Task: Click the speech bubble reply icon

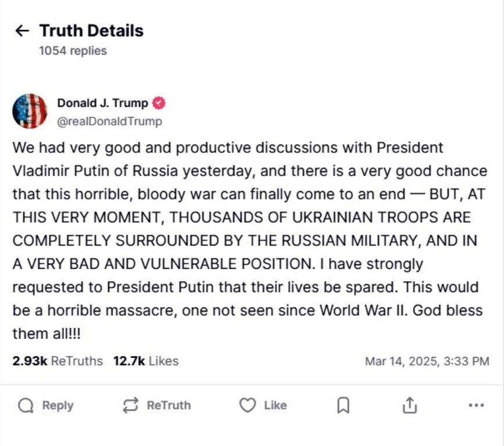Action: coord(26,405)
